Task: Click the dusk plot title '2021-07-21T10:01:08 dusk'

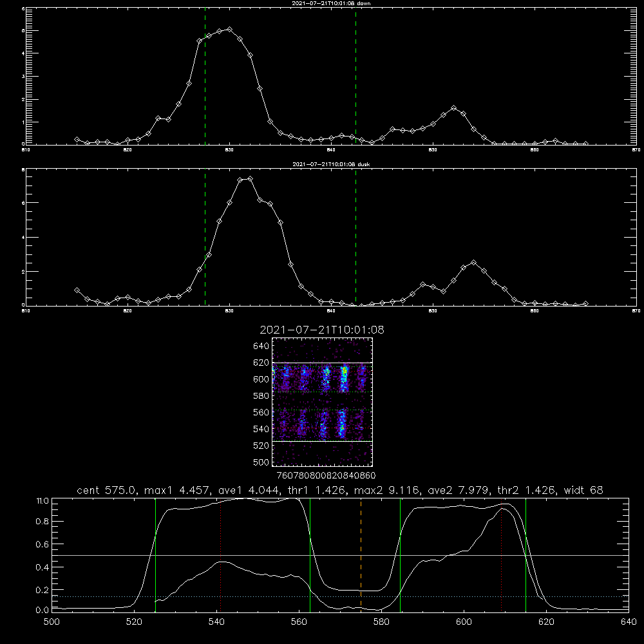Action: point(331,164)
